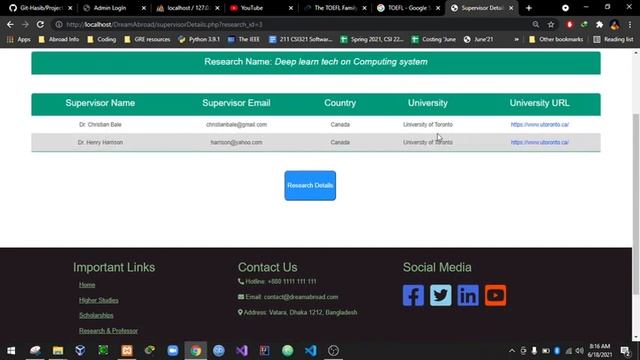The height and width of the screenshot is (360, 640).
Task: Open the Windows Start menu
Action: (x=11, y=351)
